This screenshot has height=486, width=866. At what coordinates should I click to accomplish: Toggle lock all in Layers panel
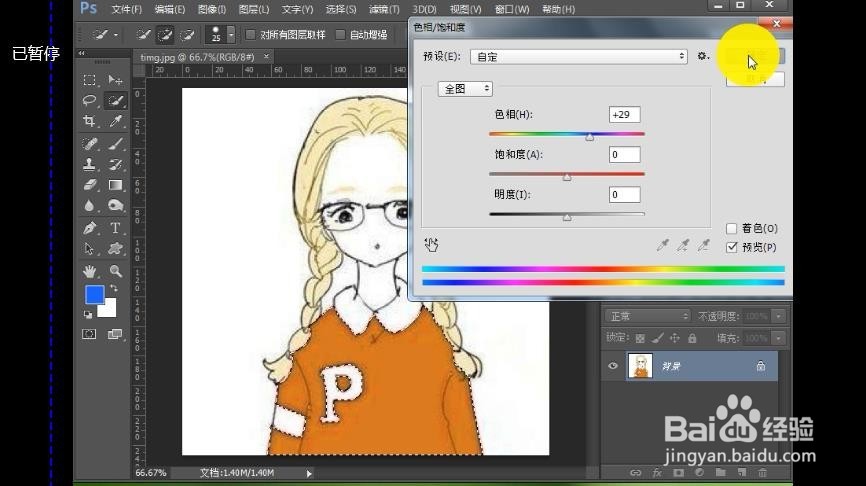click(x=692, y=338)
